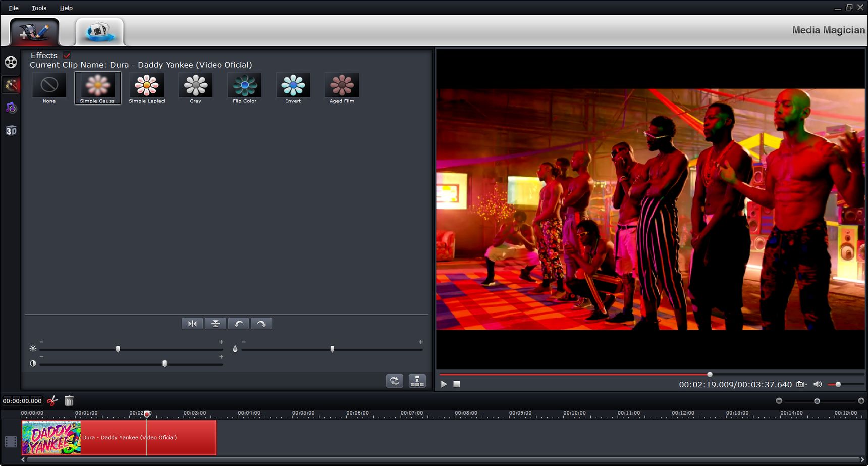Click the timeline playhead marker

147,414
